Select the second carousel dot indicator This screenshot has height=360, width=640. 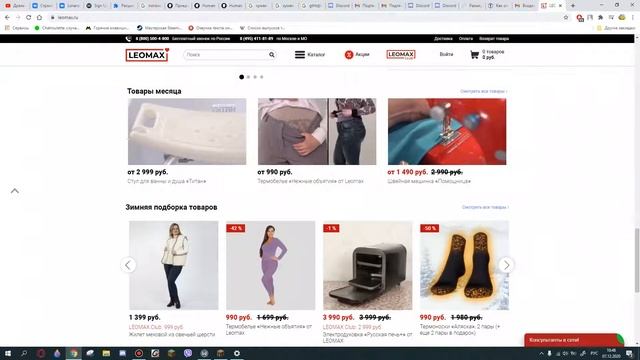tap(248, 77)
